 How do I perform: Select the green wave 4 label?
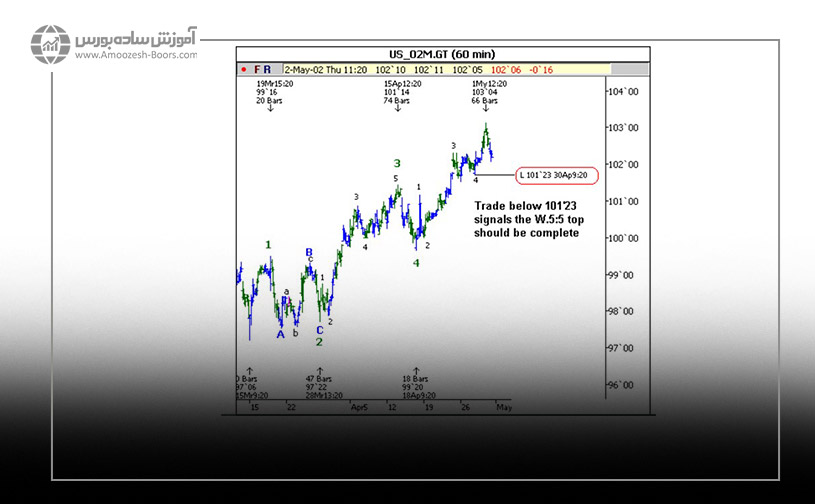tap(416, 263)
